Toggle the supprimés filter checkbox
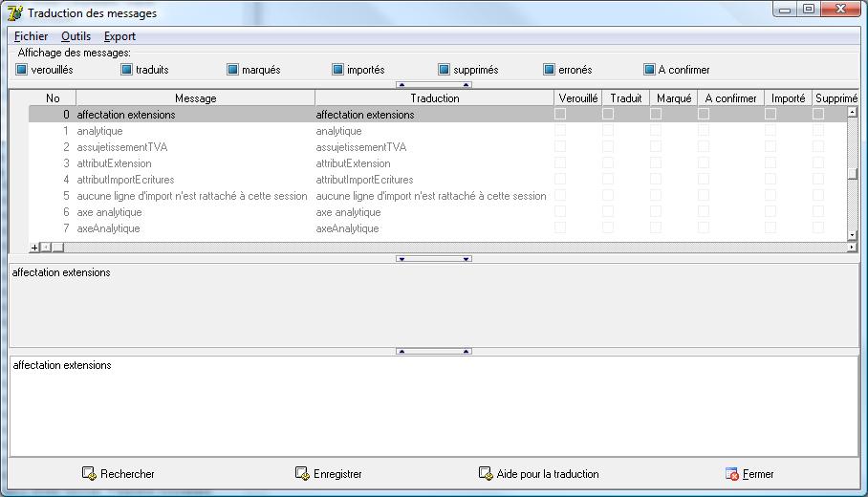Screen dimensions: 868x497 (444, 70)
